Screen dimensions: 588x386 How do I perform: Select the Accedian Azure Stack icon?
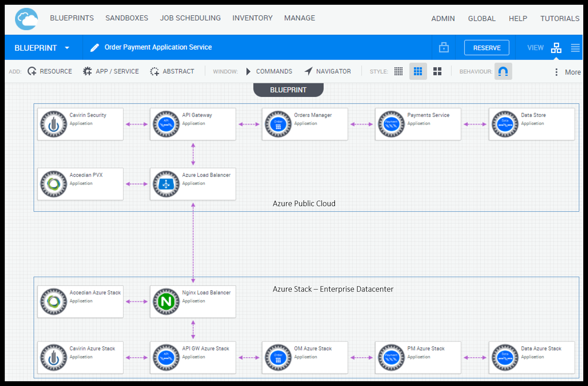54,302
